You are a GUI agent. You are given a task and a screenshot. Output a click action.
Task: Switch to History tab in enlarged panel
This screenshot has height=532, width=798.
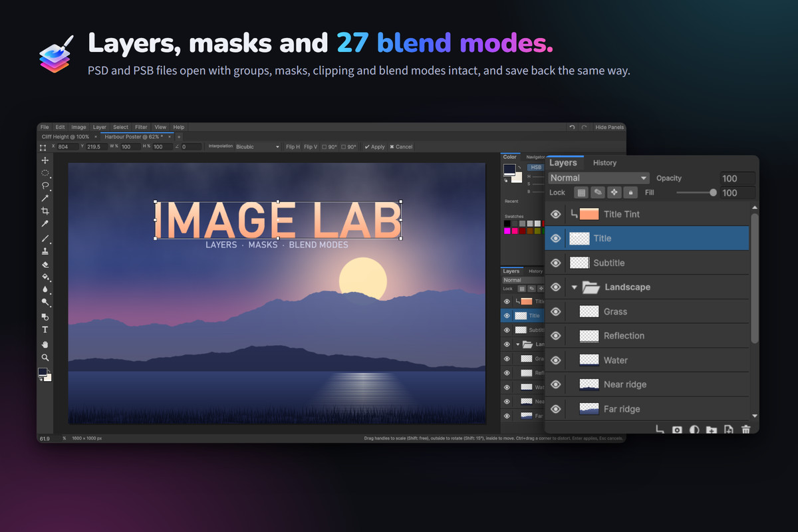point(604,162)
